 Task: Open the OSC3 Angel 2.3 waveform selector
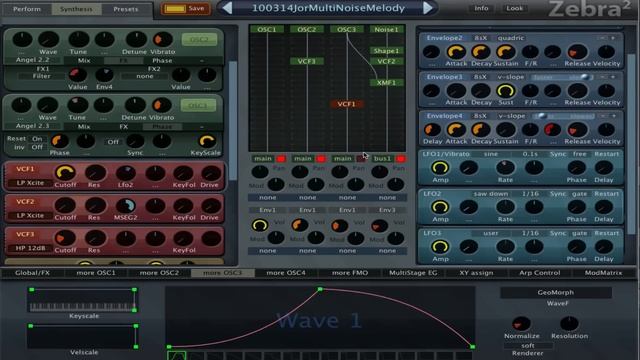pyautogui.click(x=33, y=126)
